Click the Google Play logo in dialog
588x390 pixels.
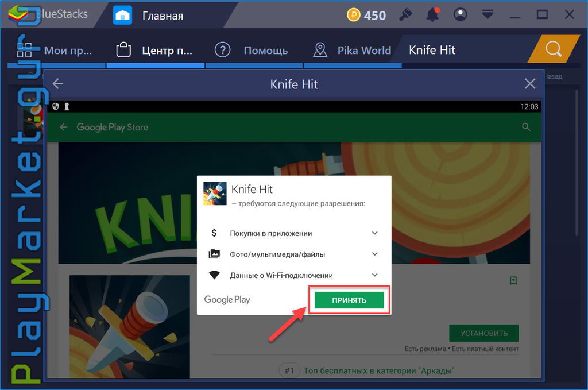(x=227, y=300)
